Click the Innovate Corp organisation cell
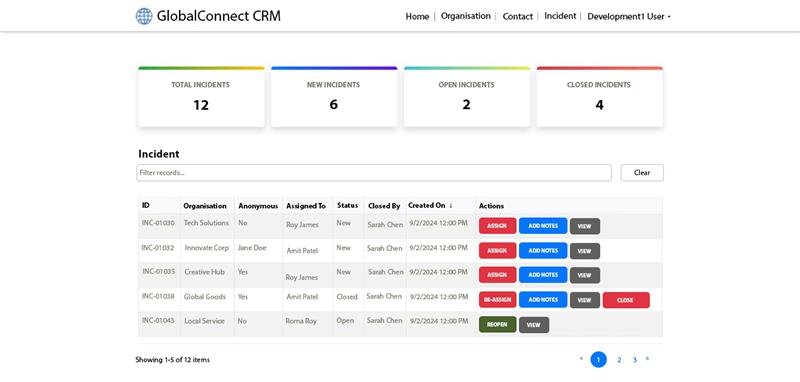This screenshot has height=382, width=800. [207, 247]
